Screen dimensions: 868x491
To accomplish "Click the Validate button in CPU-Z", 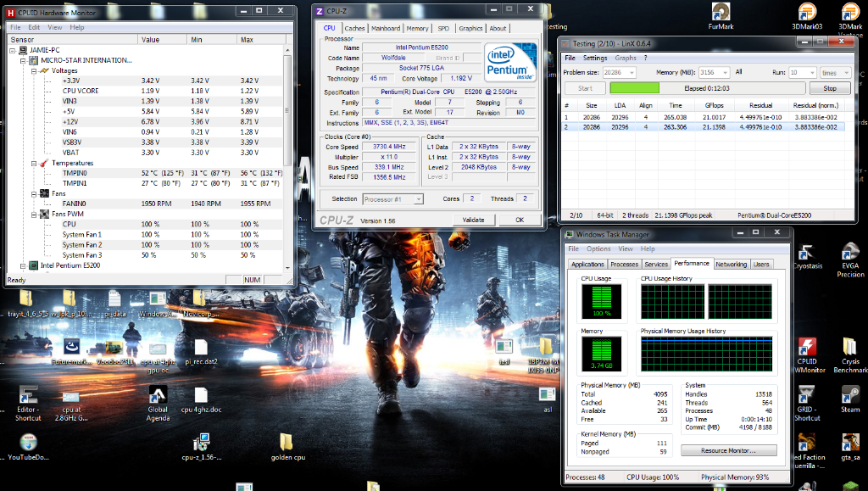I will pos(473,220).
